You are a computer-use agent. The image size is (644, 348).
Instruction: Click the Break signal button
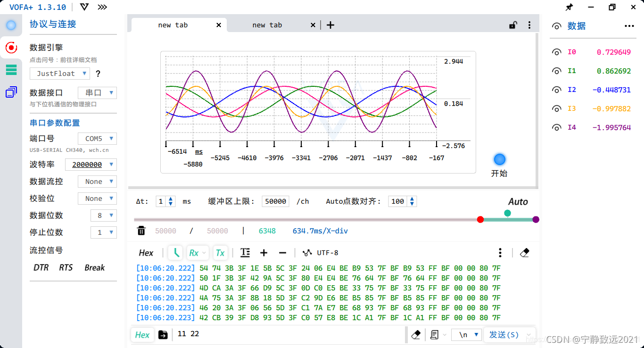pyautogui.click(x=95, y=267)
